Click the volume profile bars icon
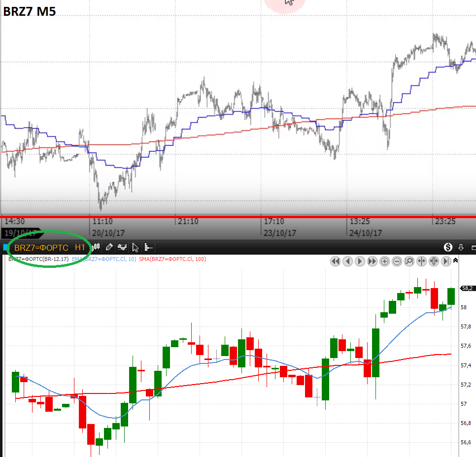The width and height of the screenshot is (476, 457). pos(148,247)
